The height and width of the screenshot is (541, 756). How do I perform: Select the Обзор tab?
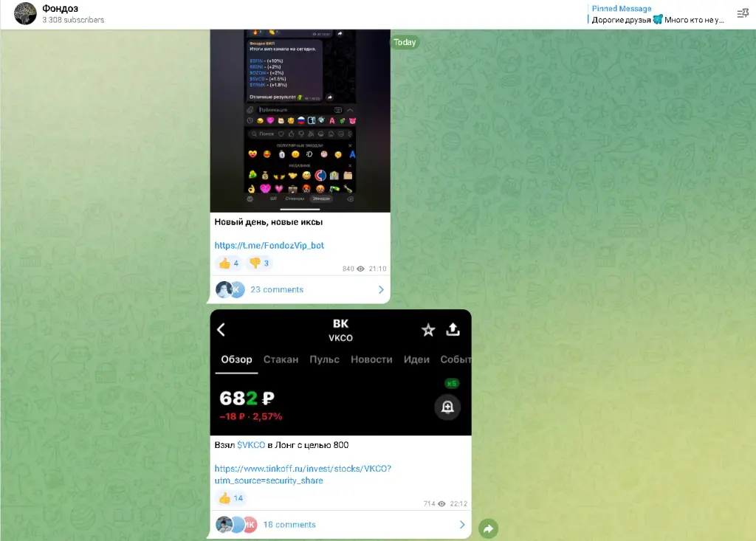click(236, 359)
